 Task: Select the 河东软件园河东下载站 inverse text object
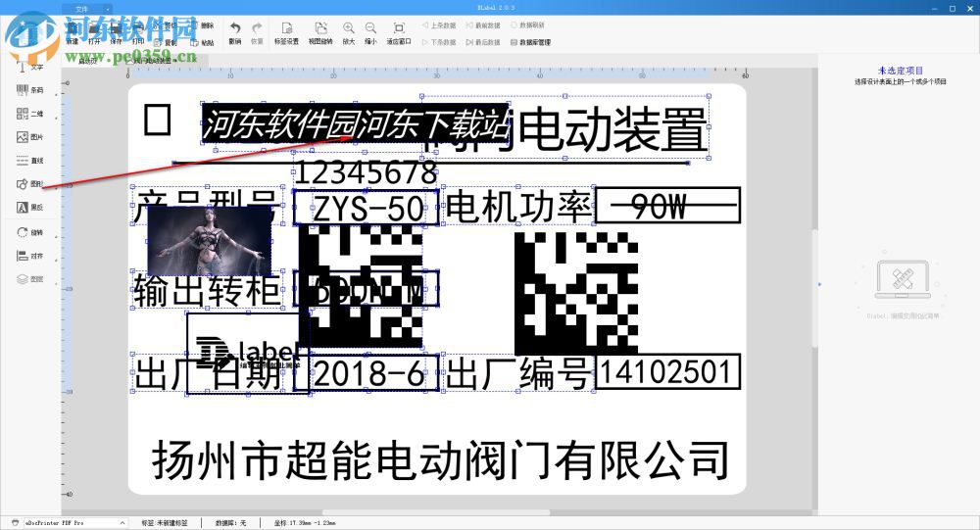coord(355,123)
